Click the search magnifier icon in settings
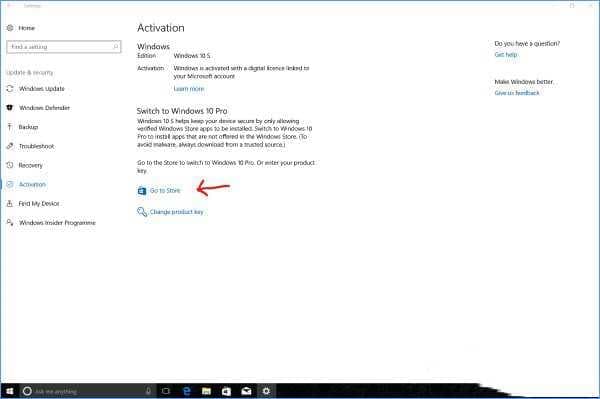Image resolution: width=600 pixels, height=399 pixels. click(x=116, y=47)
